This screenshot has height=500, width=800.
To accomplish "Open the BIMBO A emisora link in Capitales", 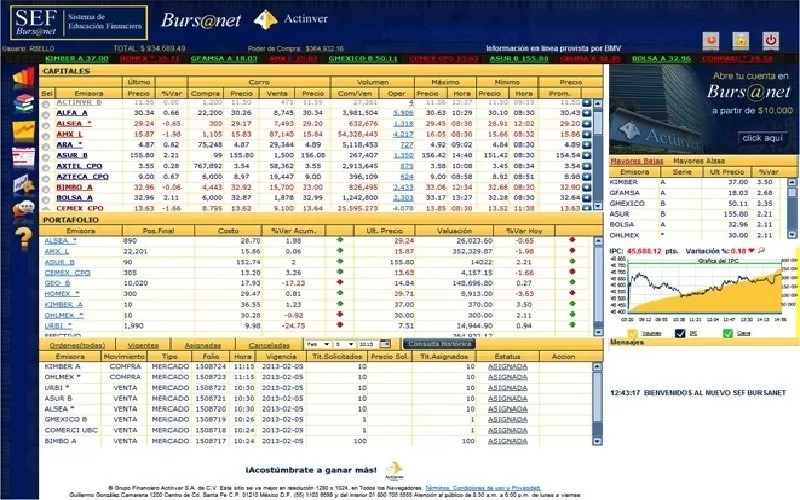I will (74, 187).
